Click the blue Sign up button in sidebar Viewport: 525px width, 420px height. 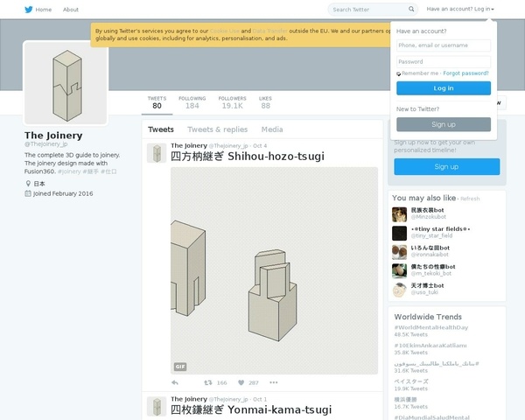tap(446, 166)
